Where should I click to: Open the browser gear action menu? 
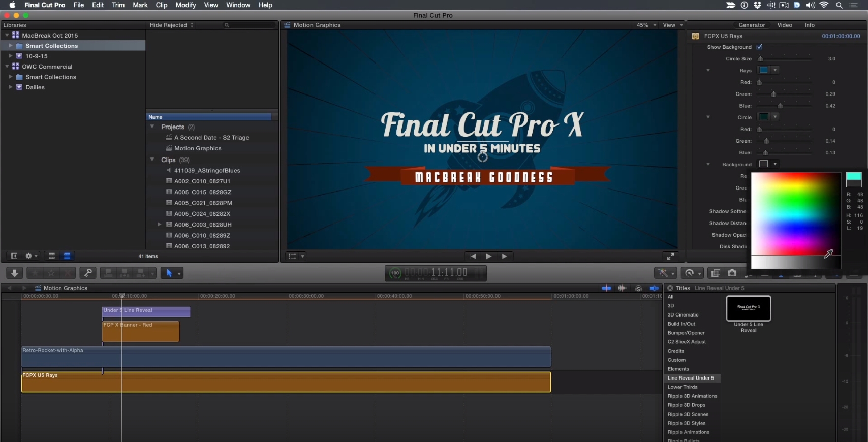32,256
